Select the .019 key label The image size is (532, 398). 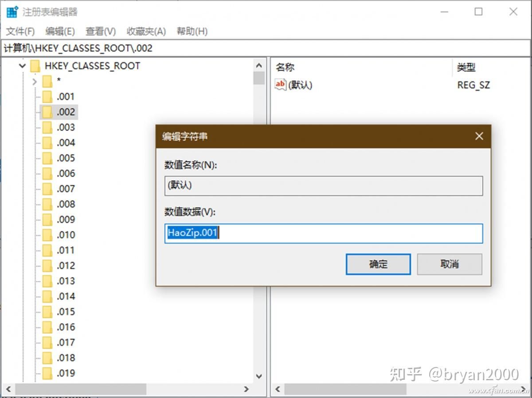[66, 373]
